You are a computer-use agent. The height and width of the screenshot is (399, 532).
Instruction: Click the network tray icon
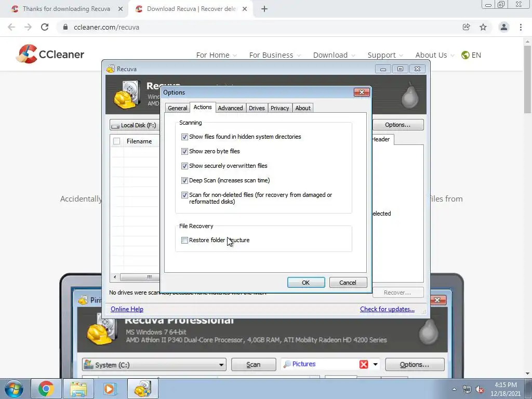pyautogui.click(x=467, y=390)
